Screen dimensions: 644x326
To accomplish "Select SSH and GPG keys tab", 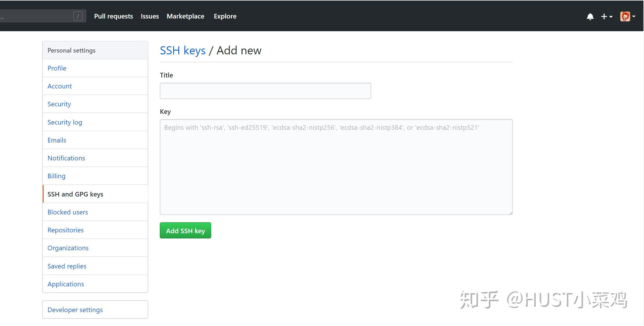I will point(75,194).
